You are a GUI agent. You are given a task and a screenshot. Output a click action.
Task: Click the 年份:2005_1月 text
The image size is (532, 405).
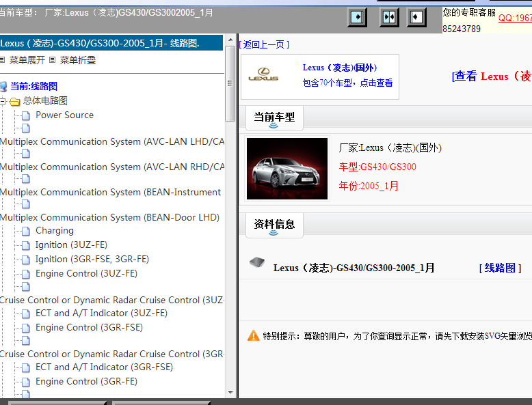click(369, 186)
